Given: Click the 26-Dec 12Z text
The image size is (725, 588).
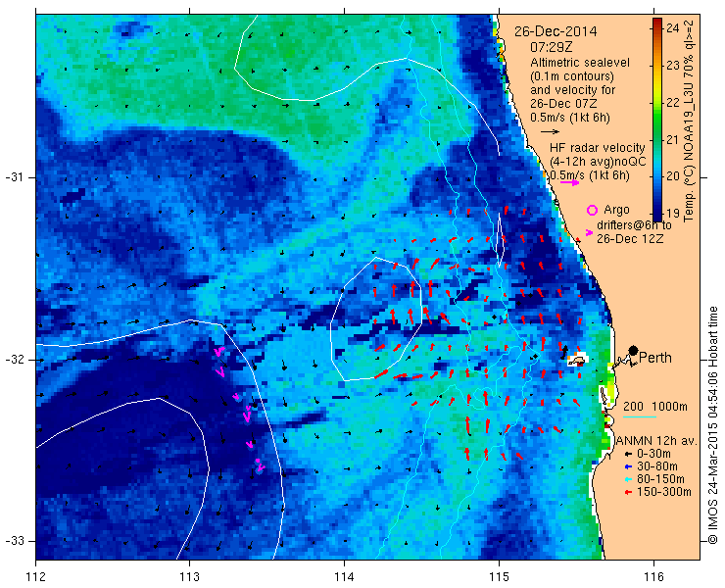Looking at the screenshot, I should [x=630, y=239].
